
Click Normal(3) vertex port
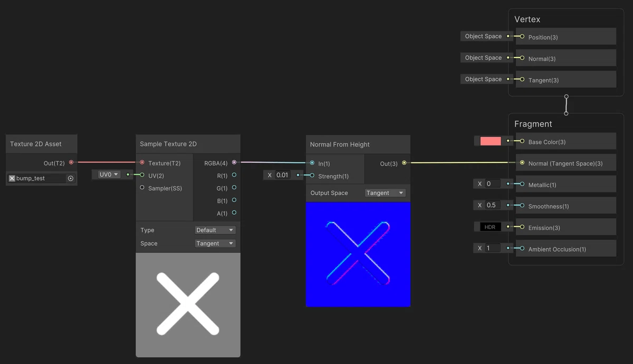tap(522, 58)
